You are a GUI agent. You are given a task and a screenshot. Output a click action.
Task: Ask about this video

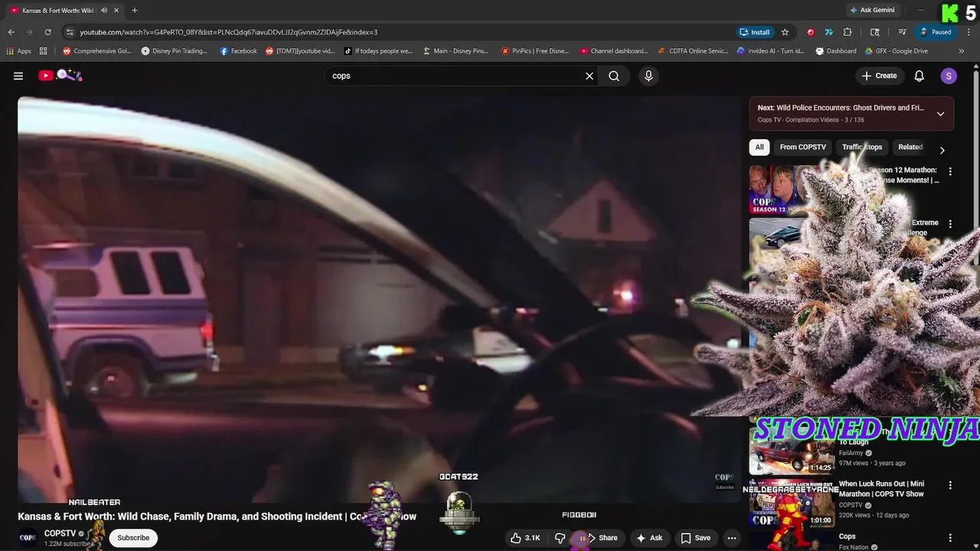pos(649,538)
